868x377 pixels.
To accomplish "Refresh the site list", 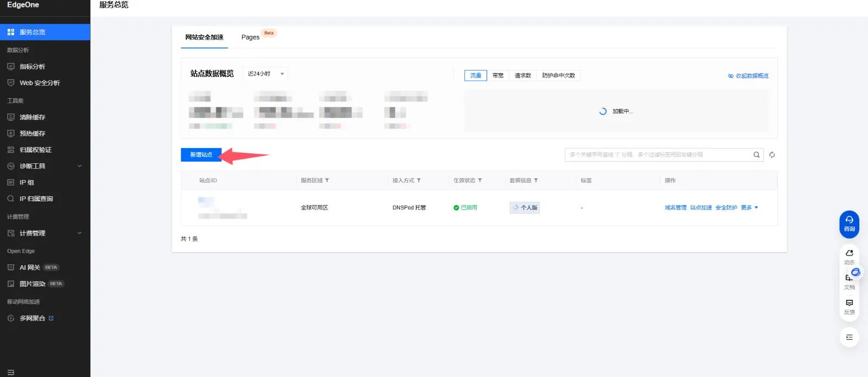I will pos(772,155).
